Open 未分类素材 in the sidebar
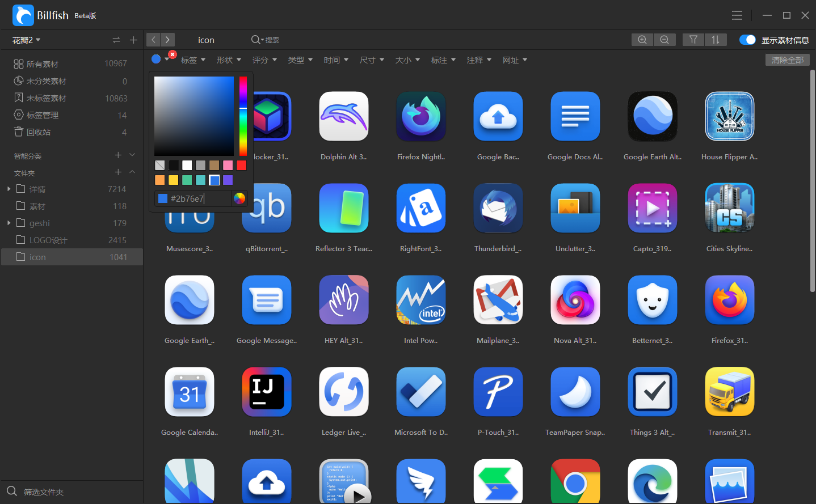This screenshot has height=504, width=816. (x=71, y=81)
